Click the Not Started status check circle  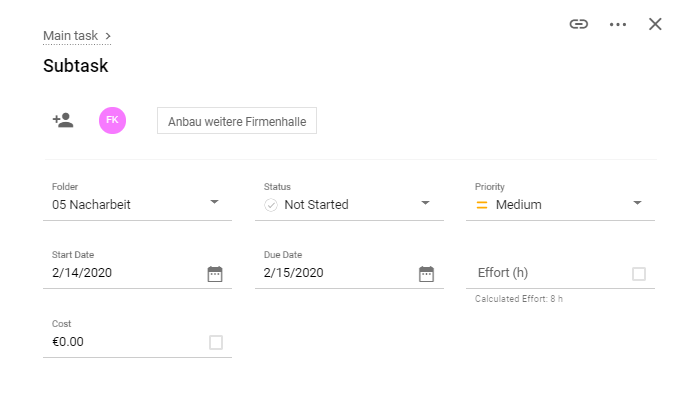coord(271,205)
